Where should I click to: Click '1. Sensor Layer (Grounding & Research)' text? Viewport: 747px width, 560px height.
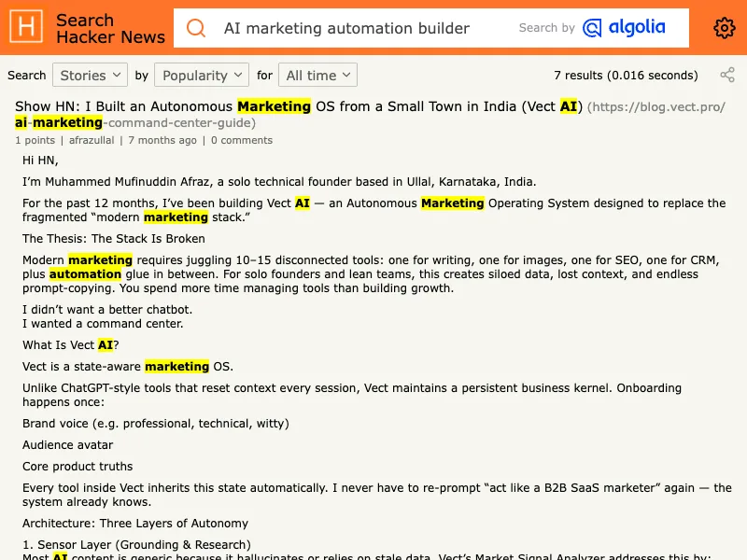pyautogui.click(x=136, y=544)
